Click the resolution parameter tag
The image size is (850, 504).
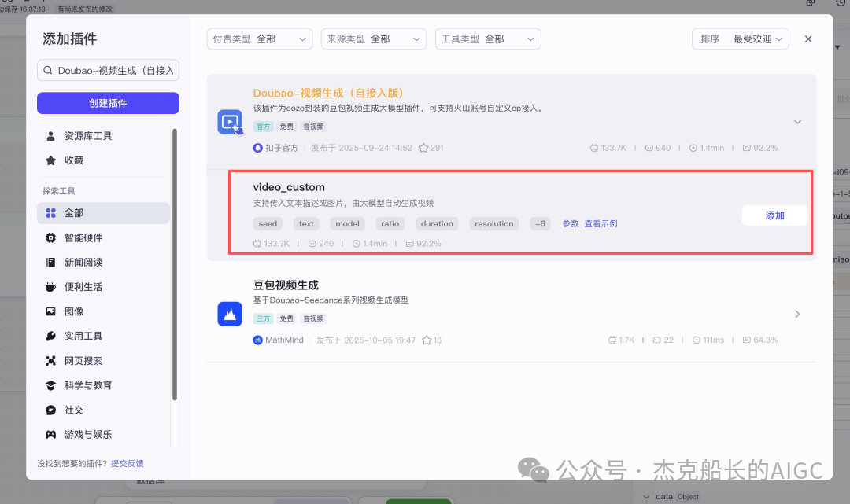click(493, 223)
